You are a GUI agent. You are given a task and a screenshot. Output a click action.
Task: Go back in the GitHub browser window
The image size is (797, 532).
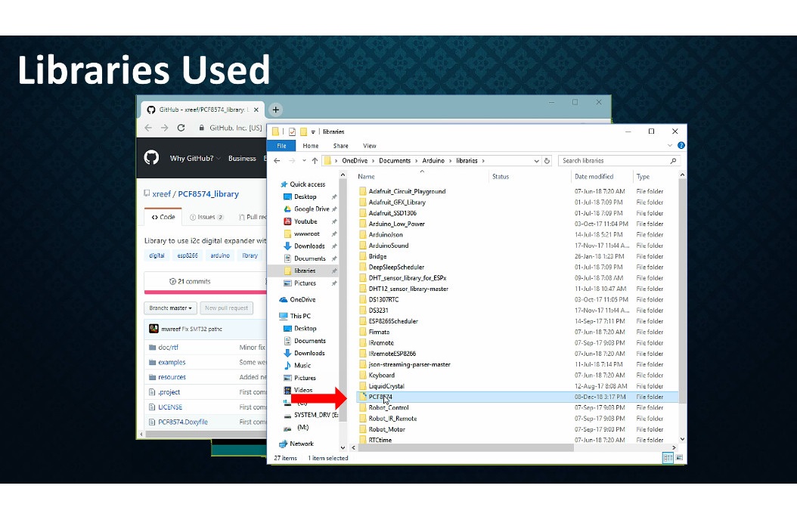148,128
